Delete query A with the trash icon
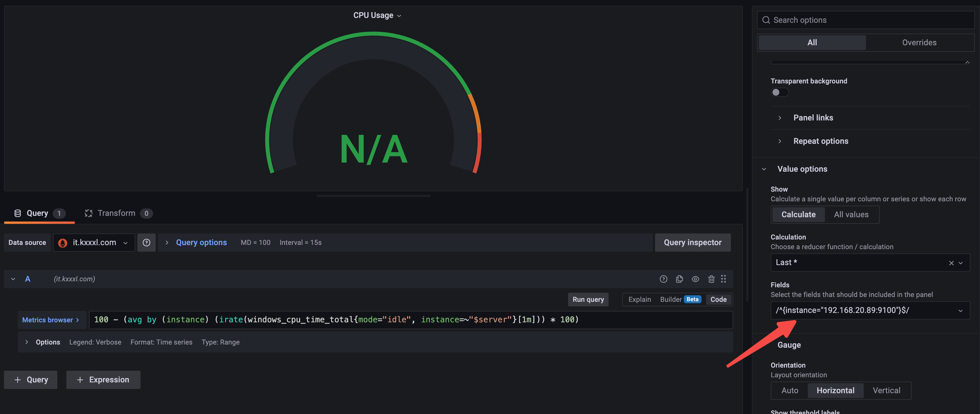This screenshot has width=980, height=414. pos(712,279)
